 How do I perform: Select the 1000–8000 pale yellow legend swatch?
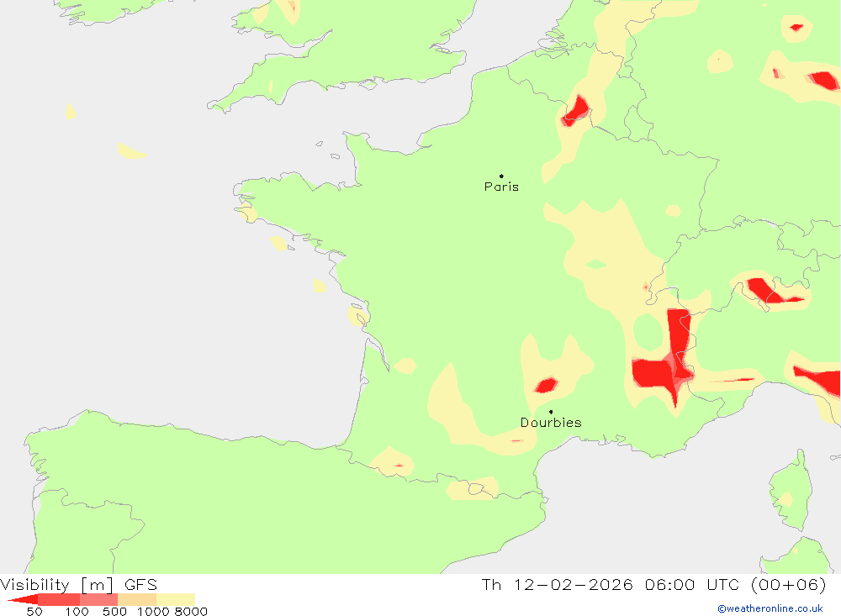coord(176,599)
